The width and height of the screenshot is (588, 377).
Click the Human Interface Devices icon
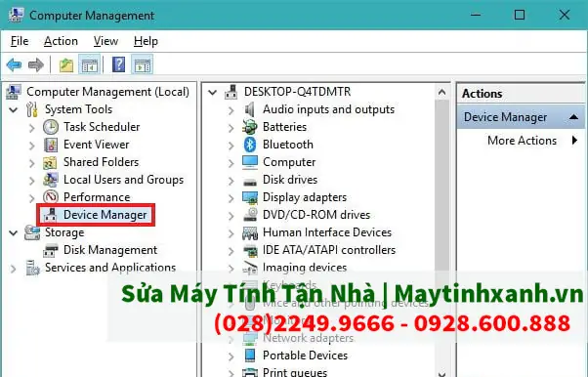pyautogui.click(x=250, y=233)
